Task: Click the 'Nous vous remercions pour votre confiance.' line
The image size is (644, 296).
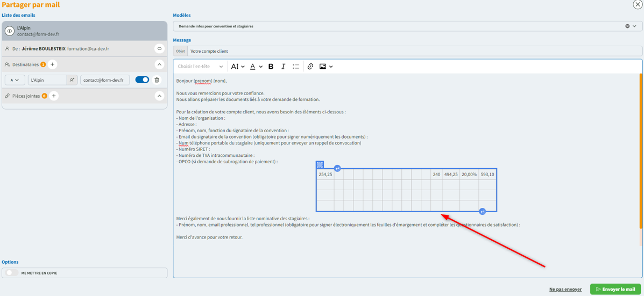Action: coord(220,93)
